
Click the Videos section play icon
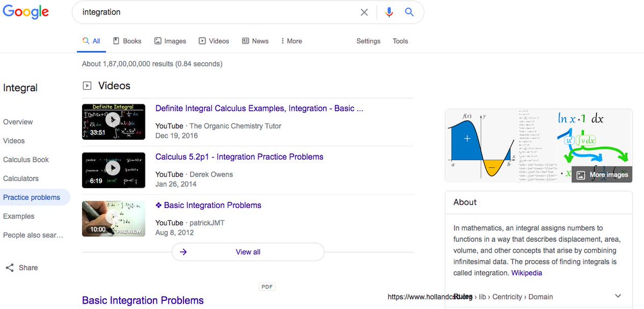pyautogui.click(x=87, y=85)
